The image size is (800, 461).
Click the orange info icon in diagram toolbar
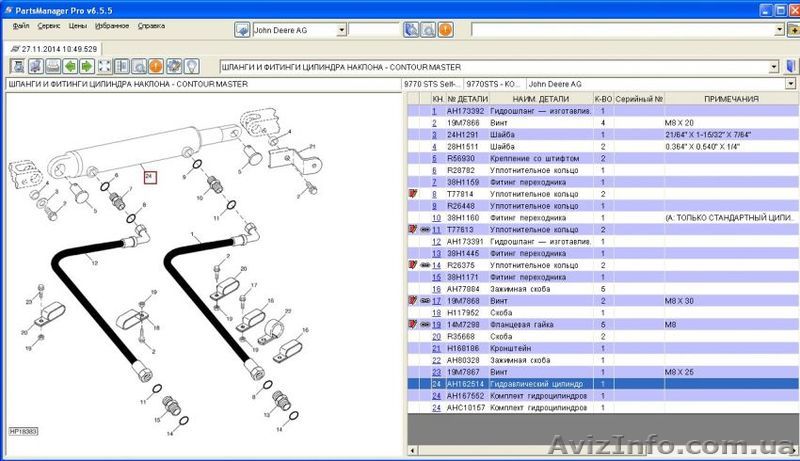pyautogui.click(x=155, y=67)
